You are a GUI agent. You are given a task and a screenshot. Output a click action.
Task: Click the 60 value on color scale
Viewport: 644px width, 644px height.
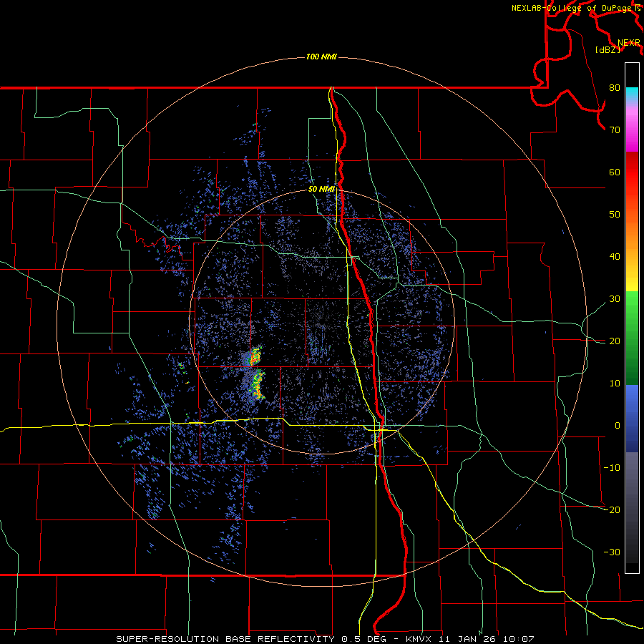[x=615, y=172]
